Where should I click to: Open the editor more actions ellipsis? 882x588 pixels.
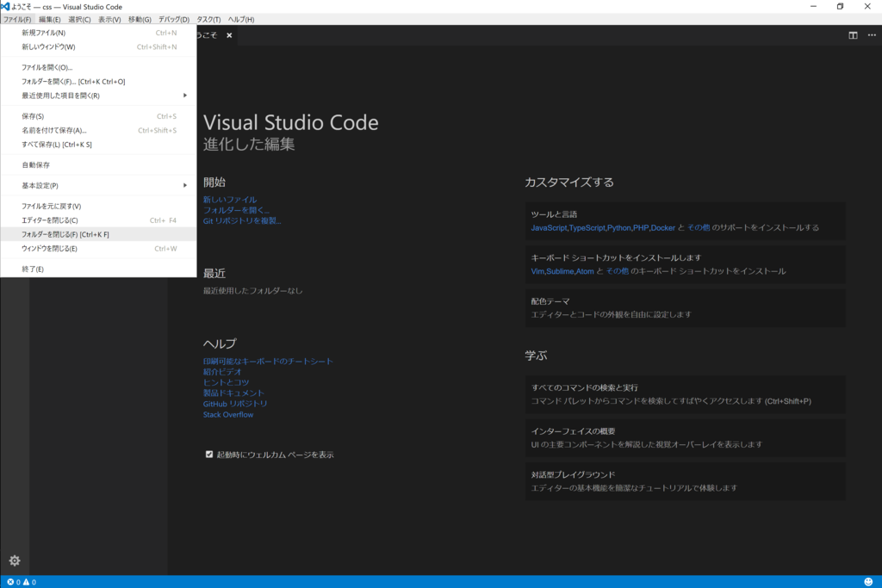(872, 35)
